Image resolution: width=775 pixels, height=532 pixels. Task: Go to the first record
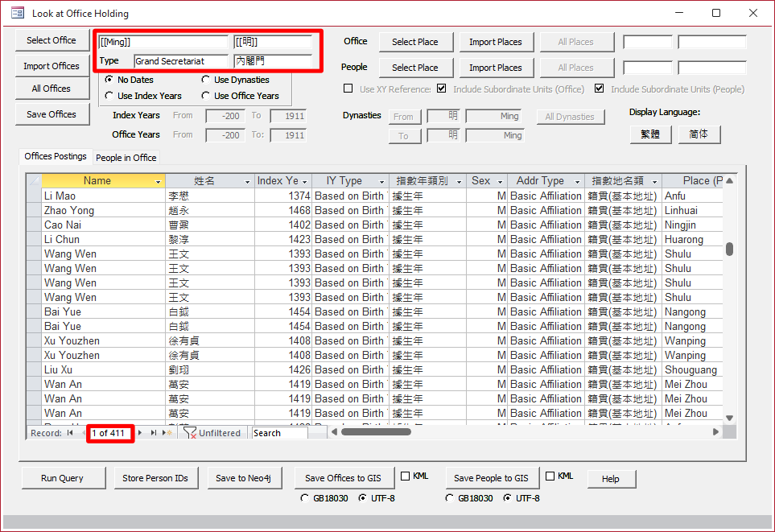pos(70,433)
